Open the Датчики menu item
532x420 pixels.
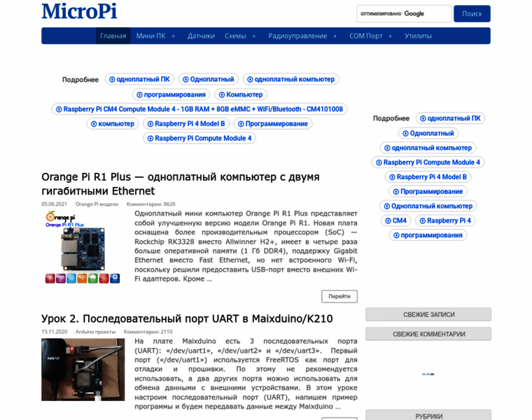201,36
